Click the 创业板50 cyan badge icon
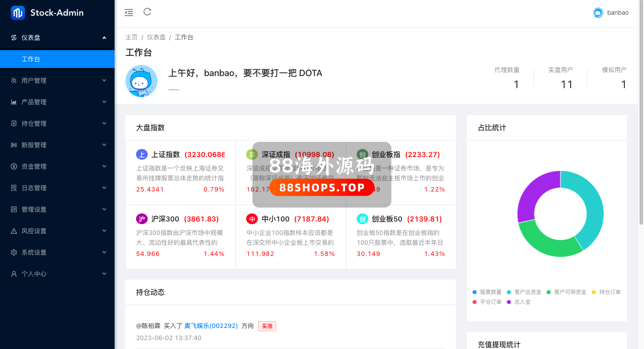This screenshot has width=644, height=349. pos(362,219)
